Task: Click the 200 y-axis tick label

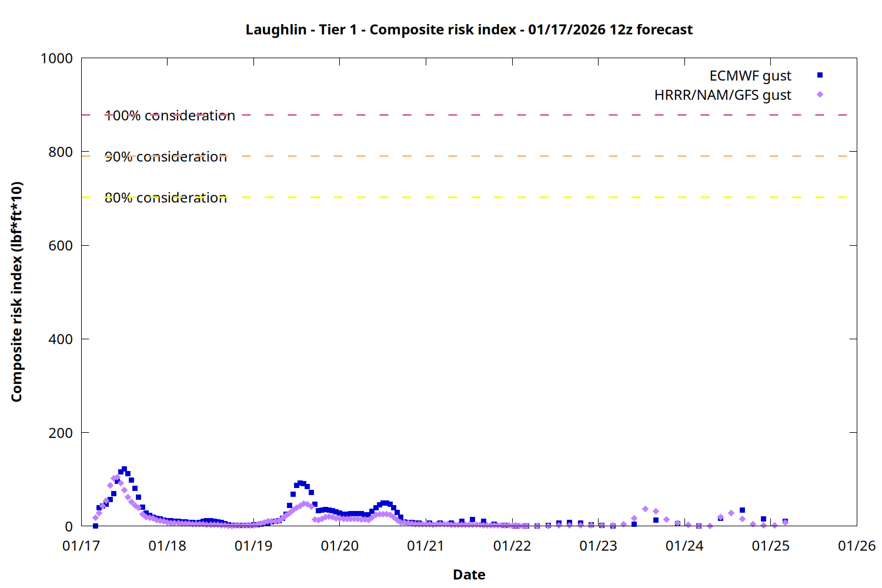Action: pos(61,433)
